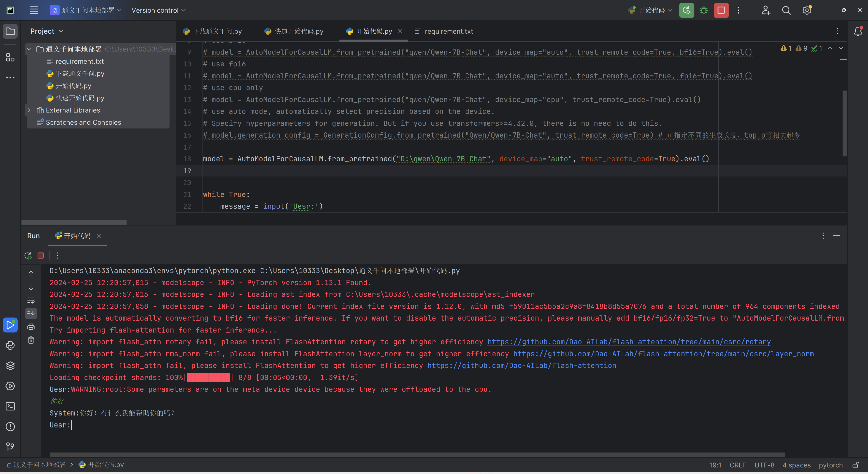Rerun 开始代码 in Run panel toolbar

pyautogui.click(x=28, y=255)
